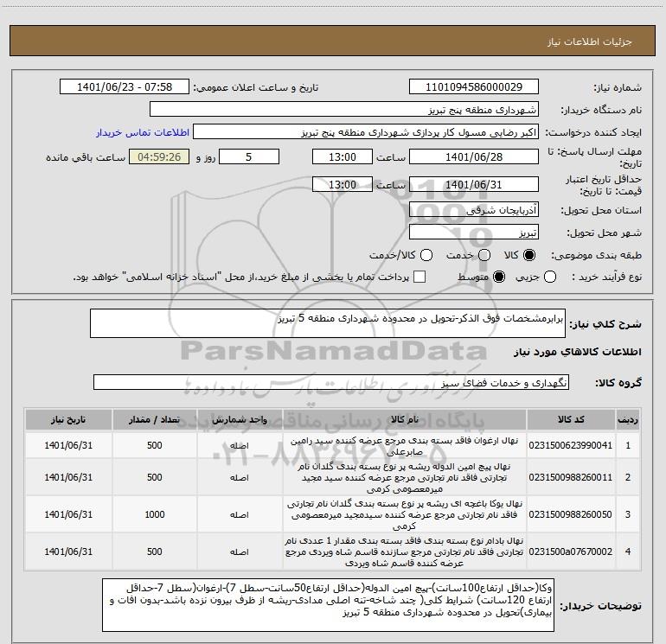Click the quantity 500 cell in row 4

click(155, 552)
